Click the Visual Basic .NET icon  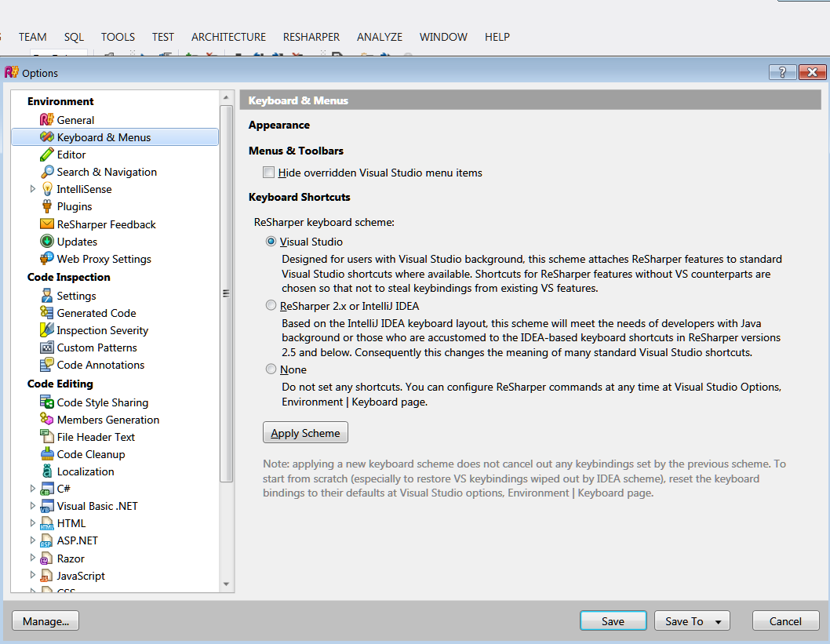pyautogui.click(x=47, y=506)
